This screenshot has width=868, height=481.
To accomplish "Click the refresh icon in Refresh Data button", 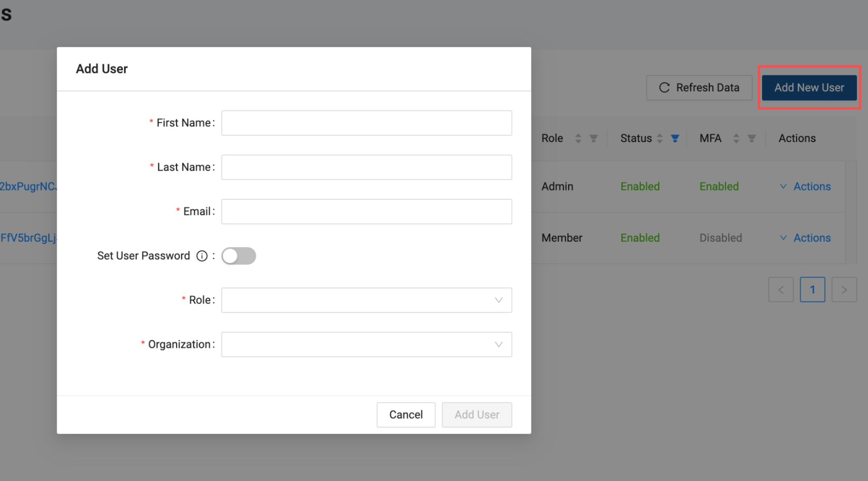I will [664, 87].
